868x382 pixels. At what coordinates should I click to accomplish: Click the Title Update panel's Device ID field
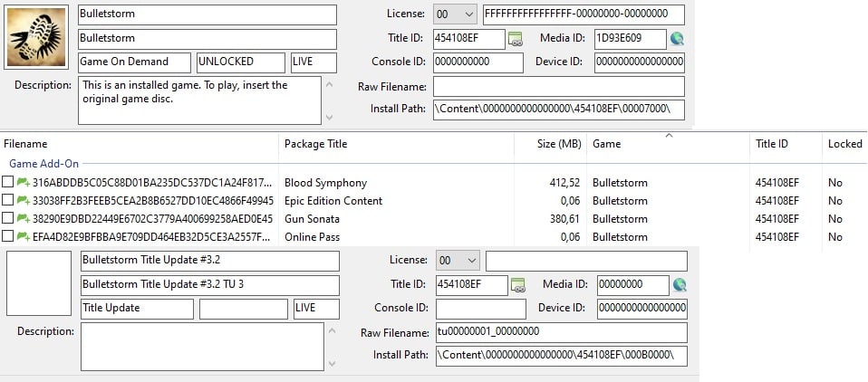(642, 309)
